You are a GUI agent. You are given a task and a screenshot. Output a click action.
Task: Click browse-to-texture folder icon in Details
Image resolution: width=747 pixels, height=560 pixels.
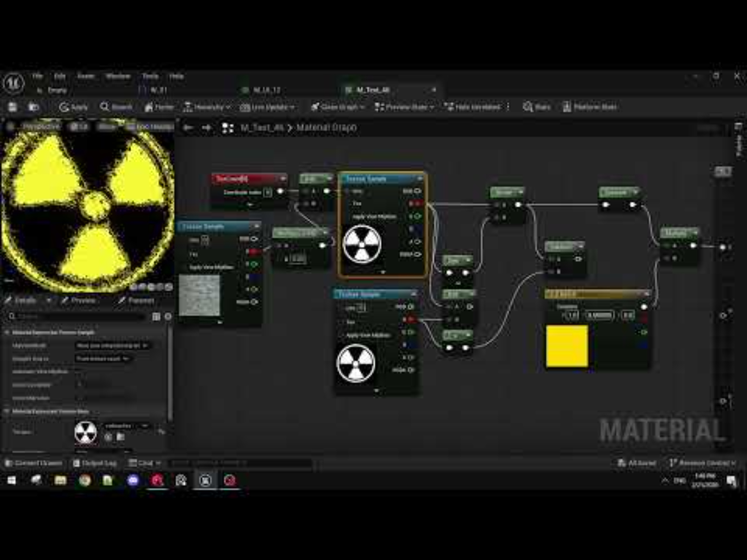pos(121,437)
